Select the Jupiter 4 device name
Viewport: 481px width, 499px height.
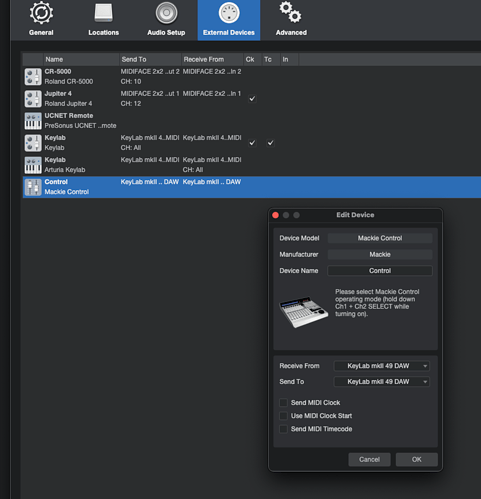coord(58,94)
